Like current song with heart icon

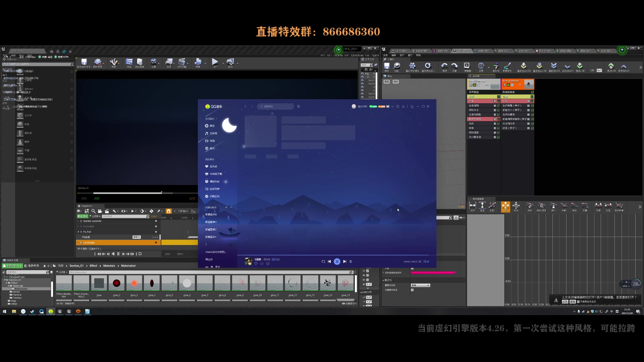pyautogui.click(x=256, y=264)
